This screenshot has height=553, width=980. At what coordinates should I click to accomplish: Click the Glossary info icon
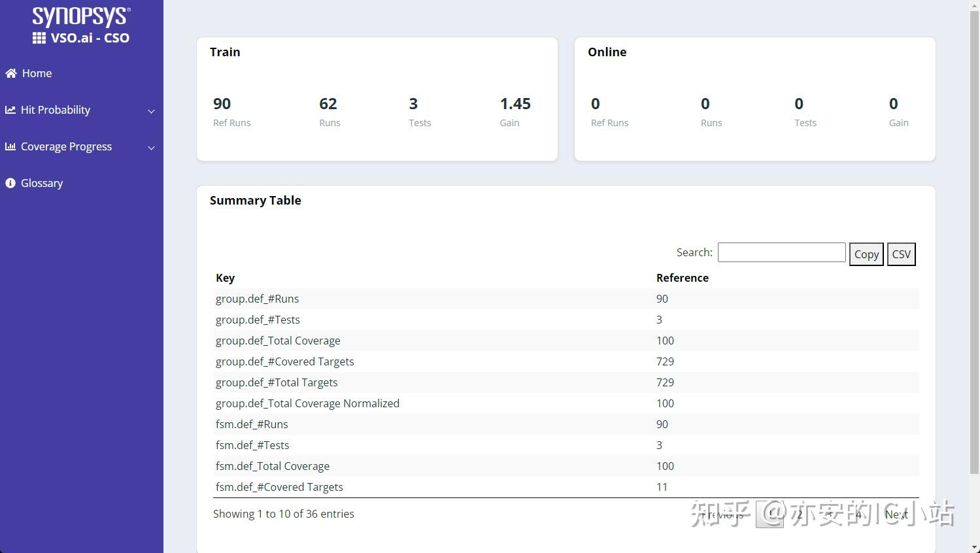coord(10,183)
